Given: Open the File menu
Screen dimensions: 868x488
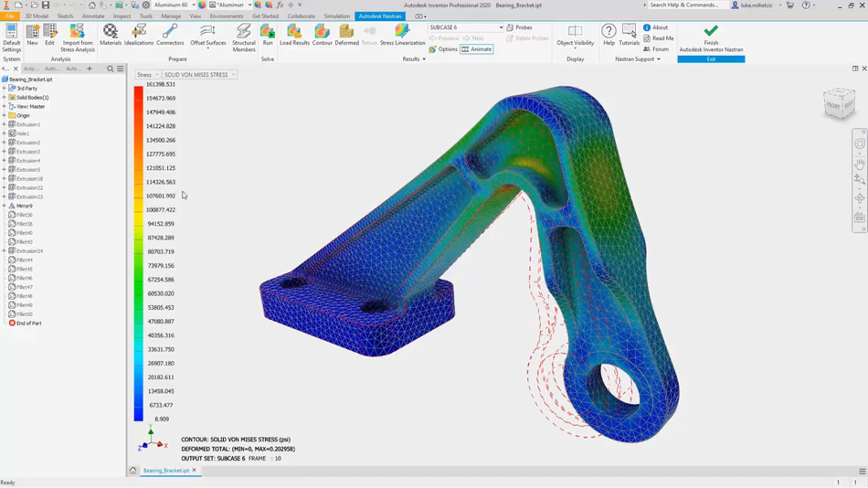Looking at the screenshot, I should [9, 16].
